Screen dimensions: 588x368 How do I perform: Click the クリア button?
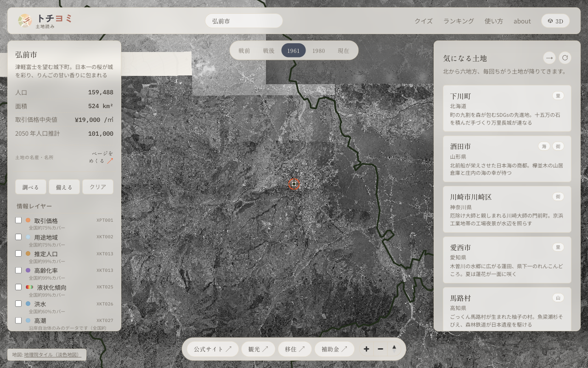tap(98, 187)
